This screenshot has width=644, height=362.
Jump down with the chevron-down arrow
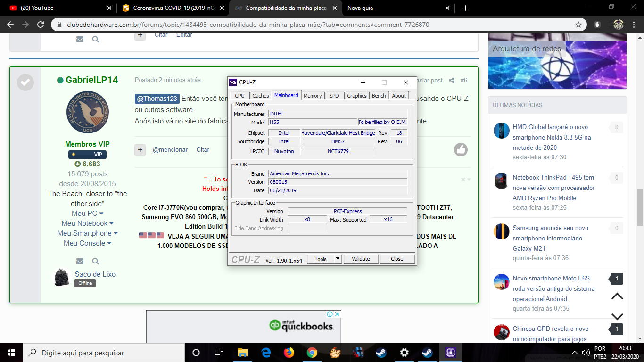pos(617,316)
